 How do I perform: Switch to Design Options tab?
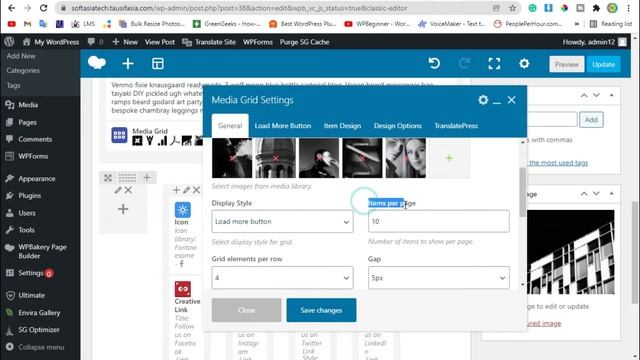pyautogui.click(x=398, y=126)
